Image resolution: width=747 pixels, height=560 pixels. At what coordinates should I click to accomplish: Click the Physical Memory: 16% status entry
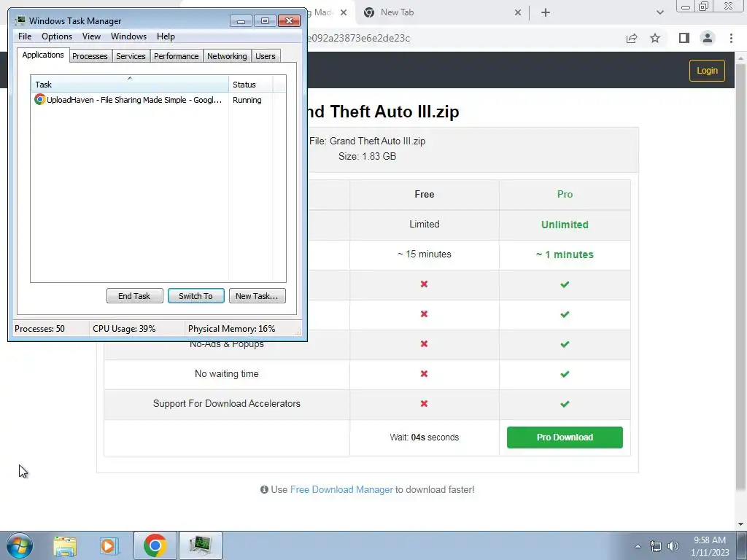click(x=231, y=329)
